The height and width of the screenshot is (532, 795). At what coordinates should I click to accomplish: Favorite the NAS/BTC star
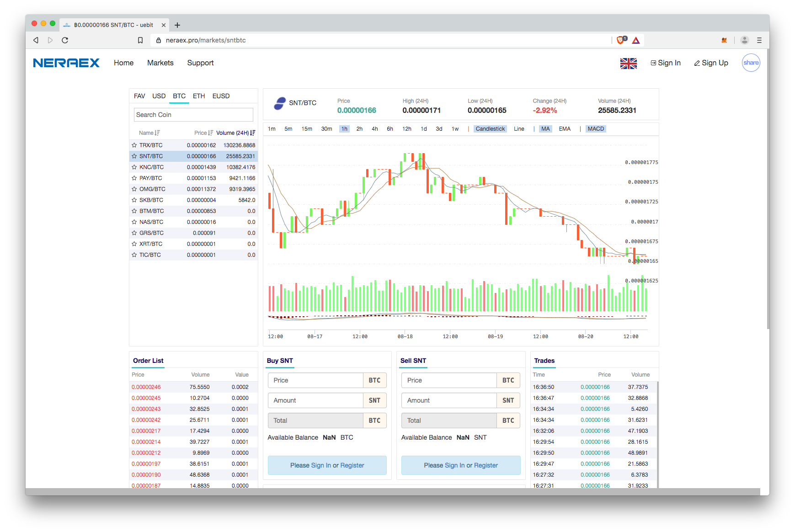(x=134, y=222)
